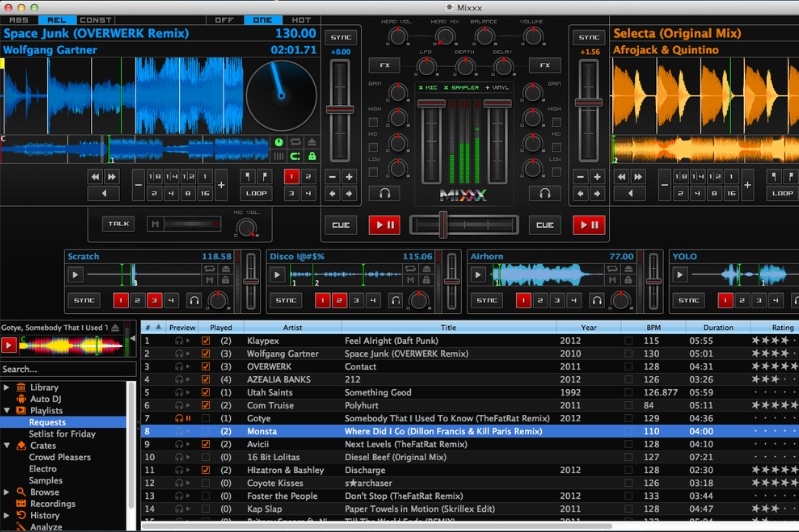The width and height of the screenshot is (799, 532).
Task: Click the TALK button
Action: (118, 224)
